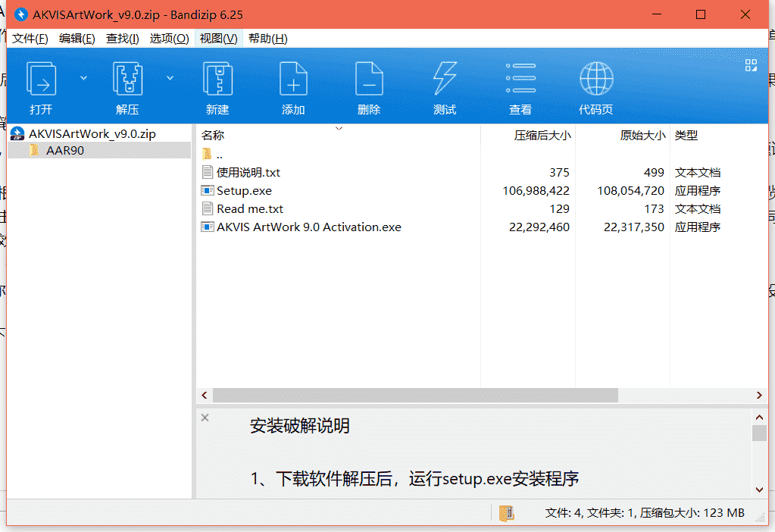This screenshot has width=775, height=532.
Task: Click the Activation.exe application icon
Action: 208,227
